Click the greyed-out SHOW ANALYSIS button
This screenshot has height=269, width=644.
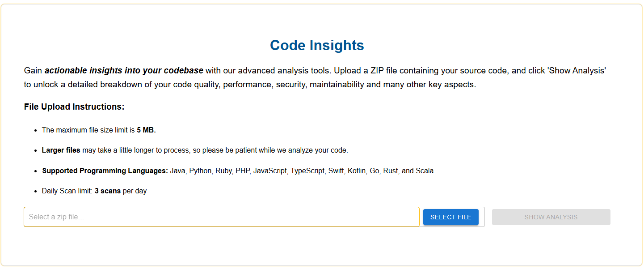551,217
